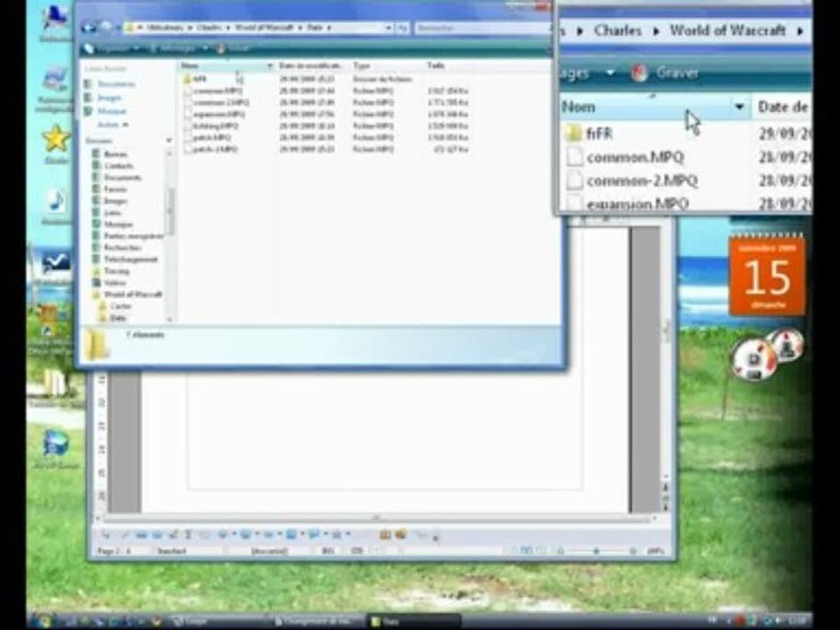Image resolution: width=840 pixels, height=630 pixels.
Task: Switch to the Changement de lan... taskbar button
Action: pyautogui.click(x=317, y=621)
